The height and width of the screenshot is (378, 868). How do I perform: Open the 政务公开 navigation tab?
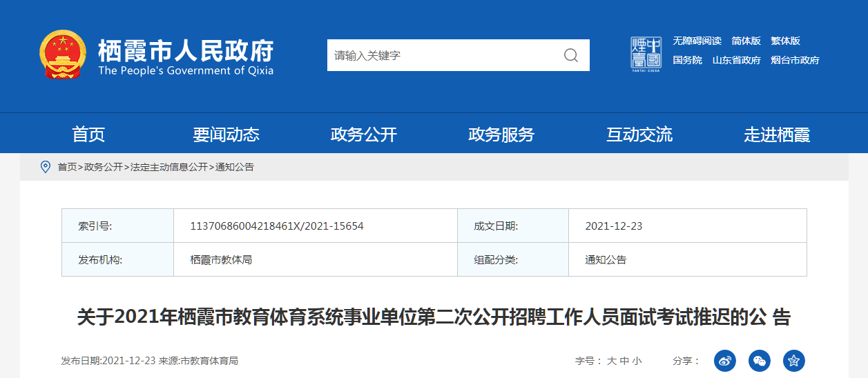tap(364, 135)
